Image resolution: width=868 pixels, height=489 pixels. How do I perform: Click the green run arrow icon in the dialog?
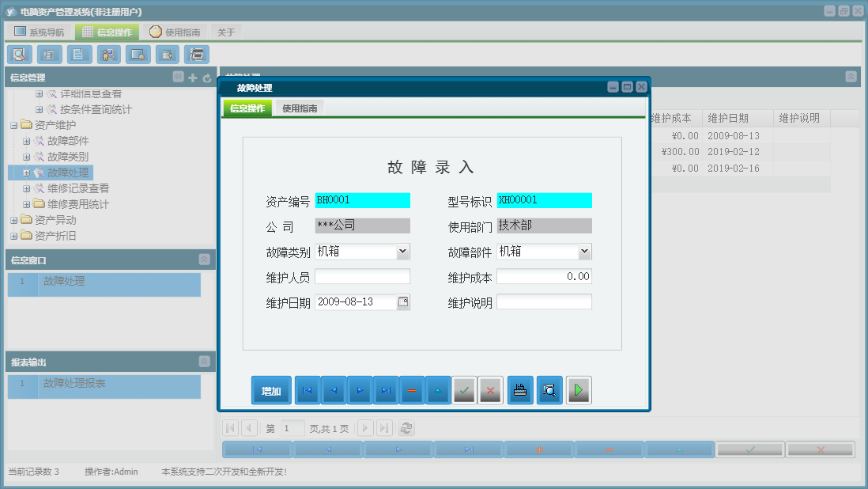coord(578,389)
